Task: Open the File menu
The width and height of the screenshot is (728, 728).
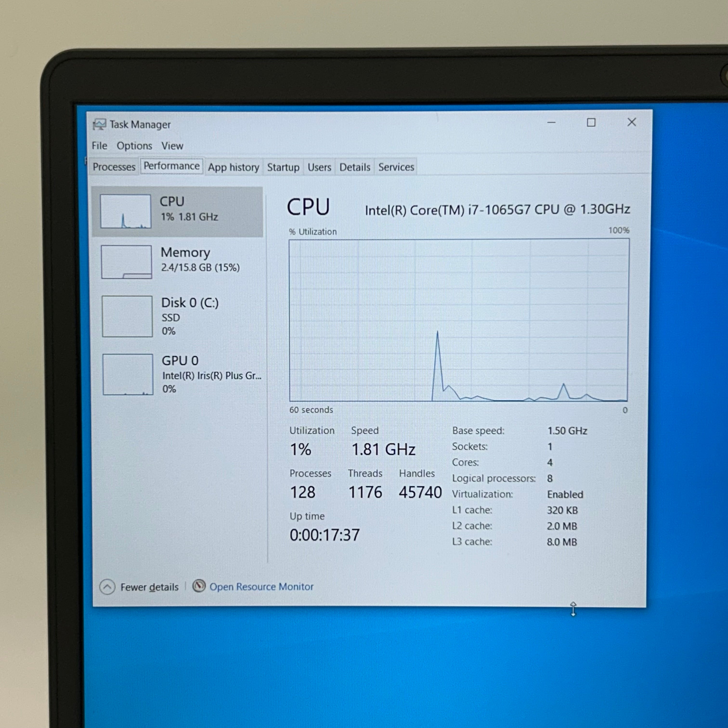Action: [99, 146]
